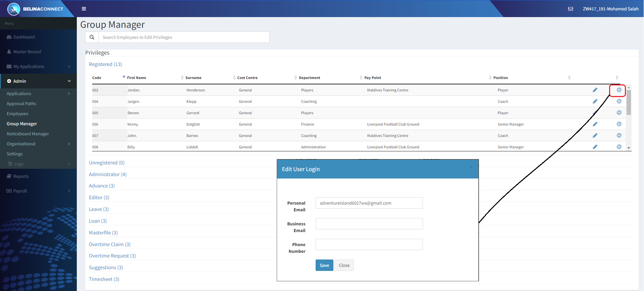Sort table by Pay Point column
The width and height of the screenshot is (644, 291).
(373, 78)
